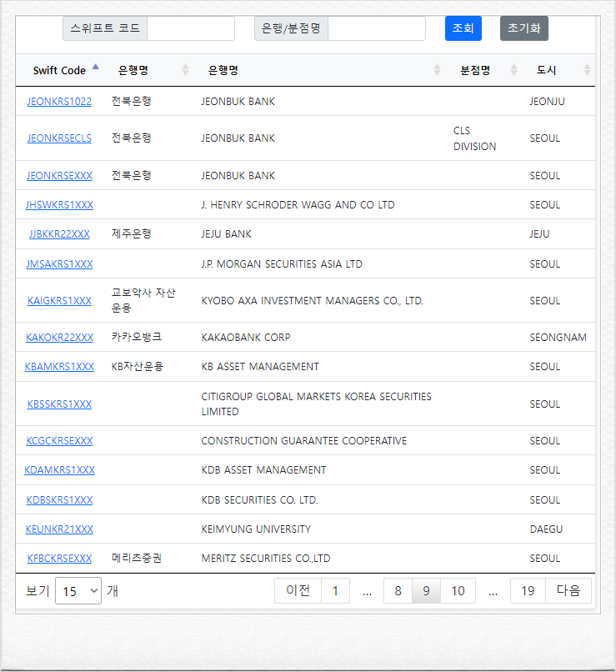
Task: Jump to last page 19
Action: (x=528, y=590)
